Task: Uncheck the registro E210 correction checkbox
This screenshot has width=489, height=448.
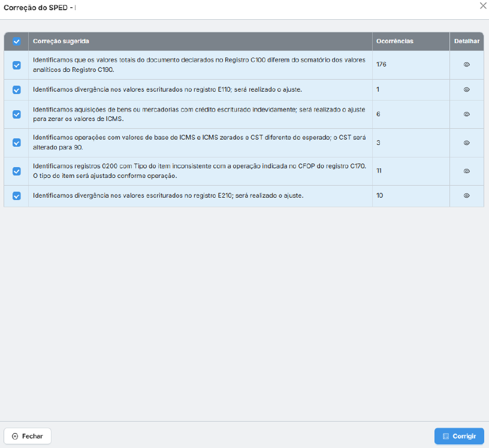Action: (17, 196)
